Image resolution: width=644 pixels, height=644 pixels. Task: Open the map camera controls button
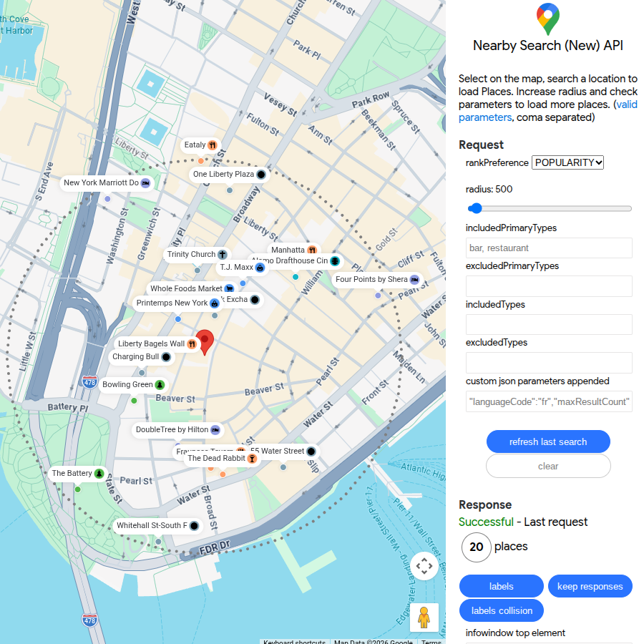click(x=424, y=567)
